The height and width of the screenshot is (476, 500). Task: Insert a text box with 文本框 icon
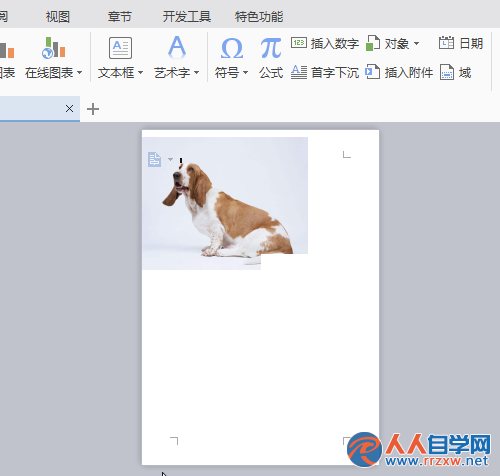coord(120,48)
